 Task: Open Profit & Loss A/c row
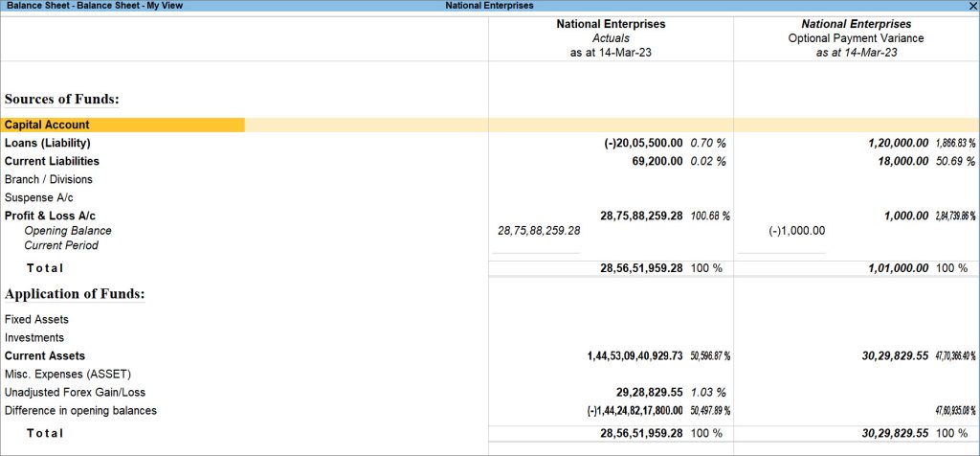pos(50,217)
